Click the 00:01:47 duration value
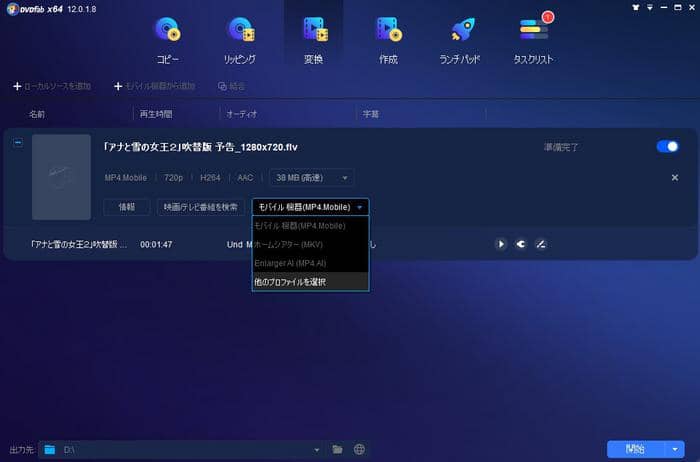 click(x=156, y=245)
